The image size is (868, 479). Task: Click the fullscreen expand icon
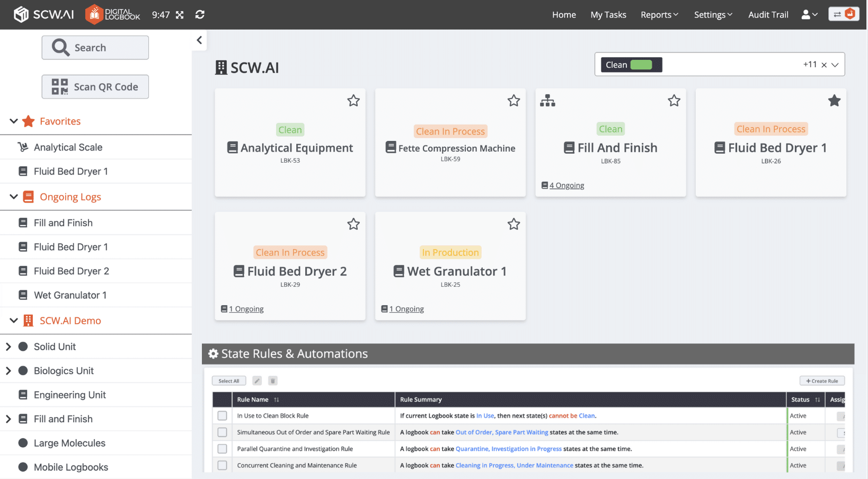pos(180,15)
